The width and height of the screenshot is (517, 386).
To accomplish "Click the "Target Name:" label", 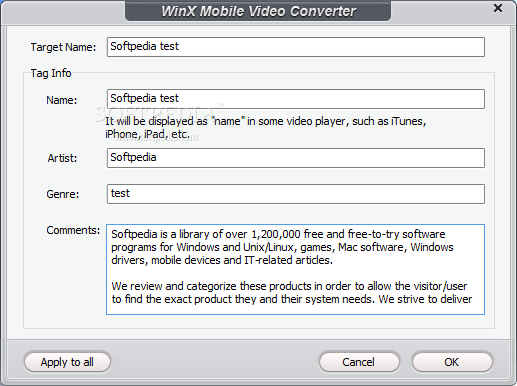I will [x=63, y=47].
